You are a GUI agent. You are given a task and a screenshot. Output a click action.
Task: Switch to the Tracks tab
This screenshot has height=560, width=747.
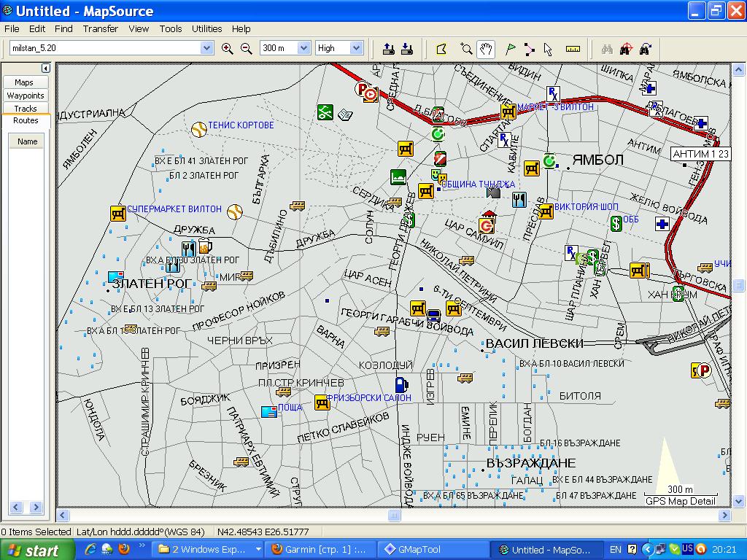pyautogui.click(x=26, y=108)
